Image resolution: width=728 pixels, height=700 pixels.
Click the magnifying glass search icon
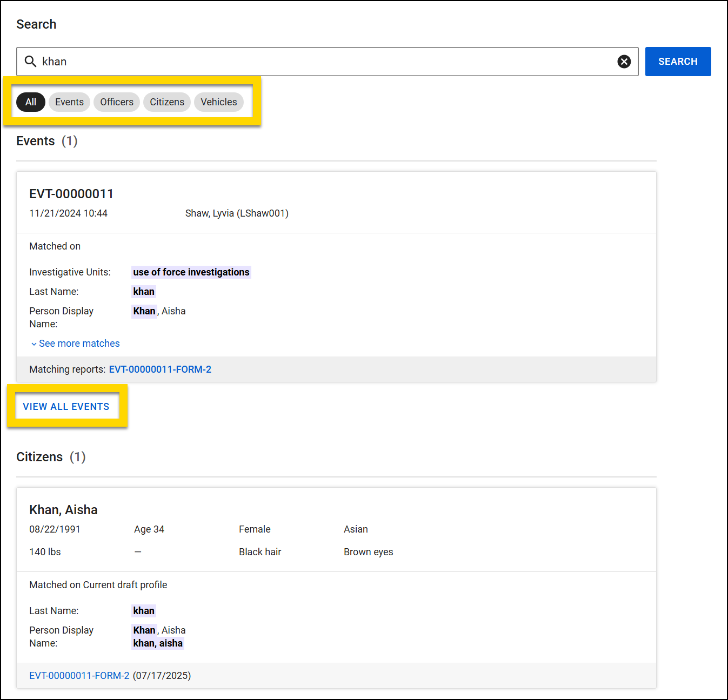[x=31, y=62]
